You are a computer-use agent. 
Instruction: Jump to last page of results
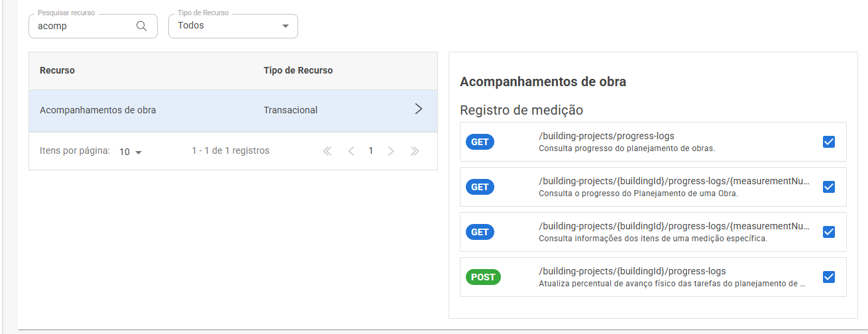415,151
